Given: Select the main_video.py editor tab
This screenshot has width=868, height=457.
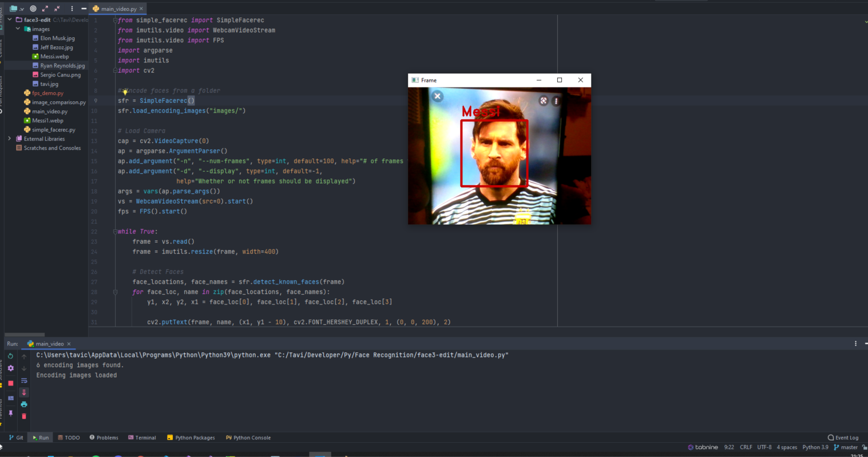Looking at the screenshot, I should click(118, 9).
